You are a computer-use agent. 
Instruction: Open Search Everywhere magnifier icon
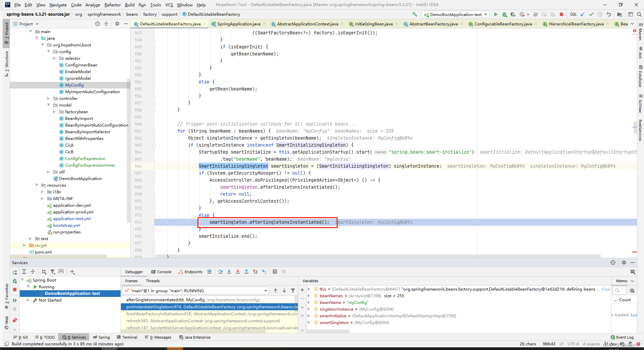pos(639,14)
